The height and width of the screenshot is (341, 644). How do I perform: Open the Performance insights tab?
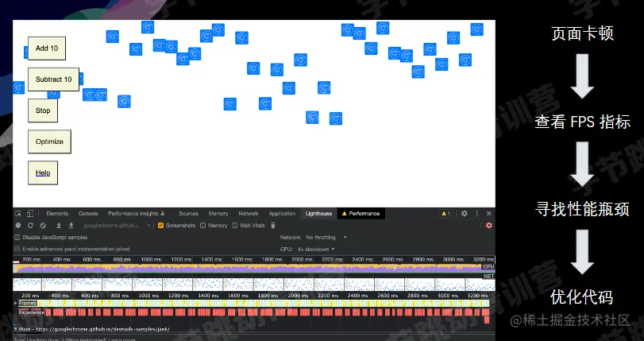tap(137, 214)
